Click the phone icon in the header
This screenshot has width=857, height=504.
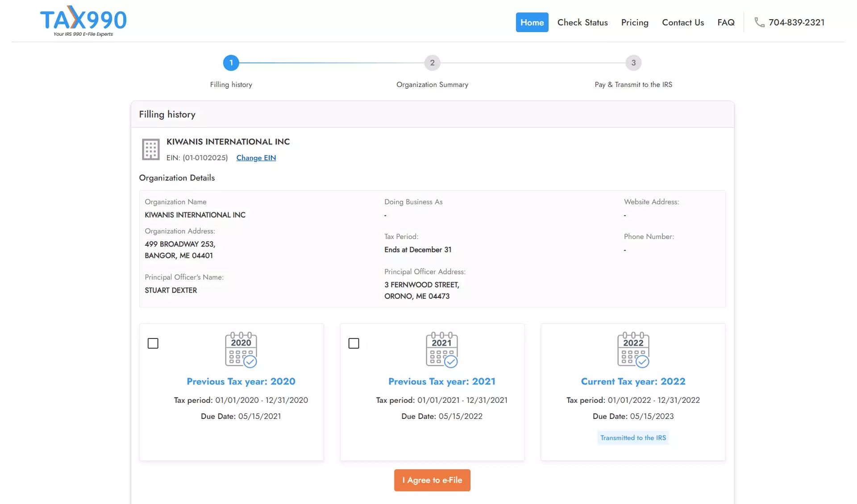click(x=759, y=22)
